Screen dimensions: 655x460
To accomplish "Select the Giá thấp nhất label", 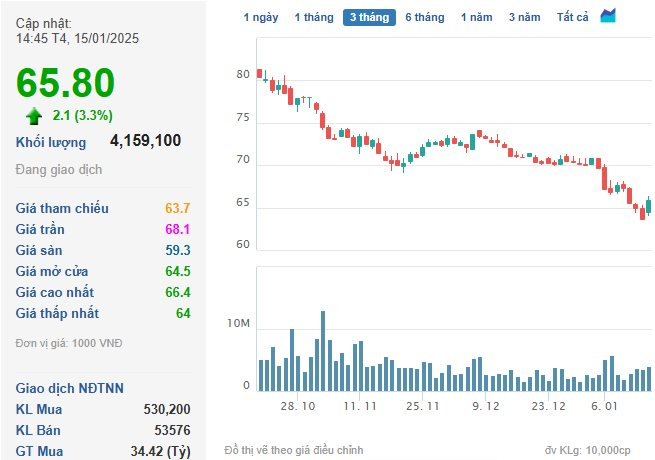I will pos(57,313).
